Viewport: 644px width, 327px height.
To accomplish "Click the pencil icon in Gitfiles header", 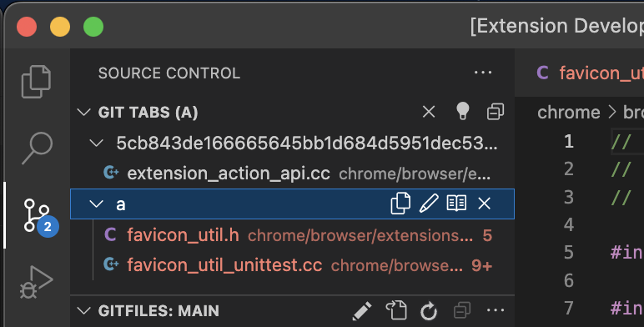I will 362,310.
